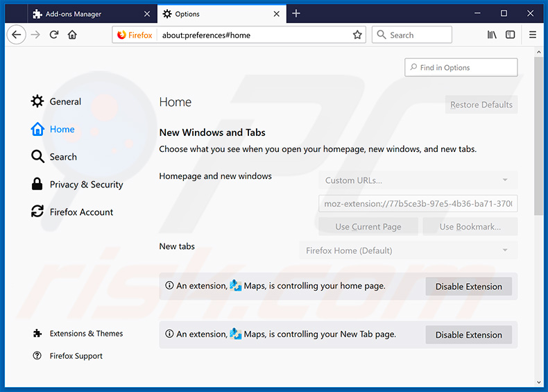Expand the Firefox Home (Default) new tabs dropdown
The height and width of the screenshot is (392, 548).
point(408,250)
